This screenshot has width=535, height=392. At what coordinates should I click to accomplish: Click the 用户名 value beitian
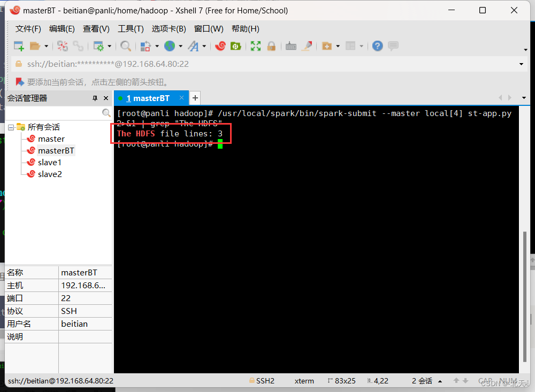(74, 324)
